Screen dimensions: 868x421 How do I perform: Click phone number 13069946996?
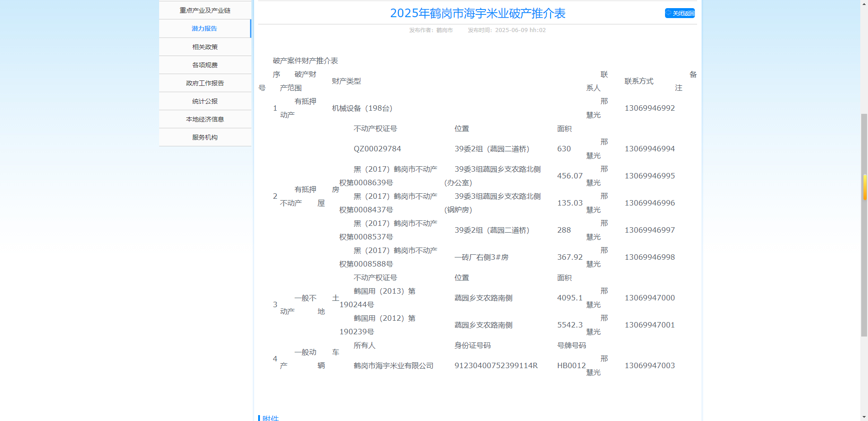point(650,203)
